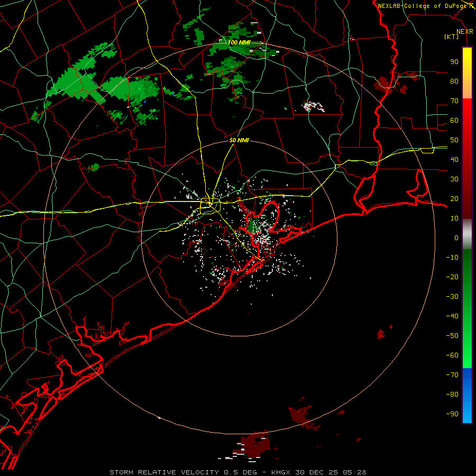The width and height of the screenshot is (476, 476).
Task: Select the -30 value on the scale
Action: click(x=452, y=297)
